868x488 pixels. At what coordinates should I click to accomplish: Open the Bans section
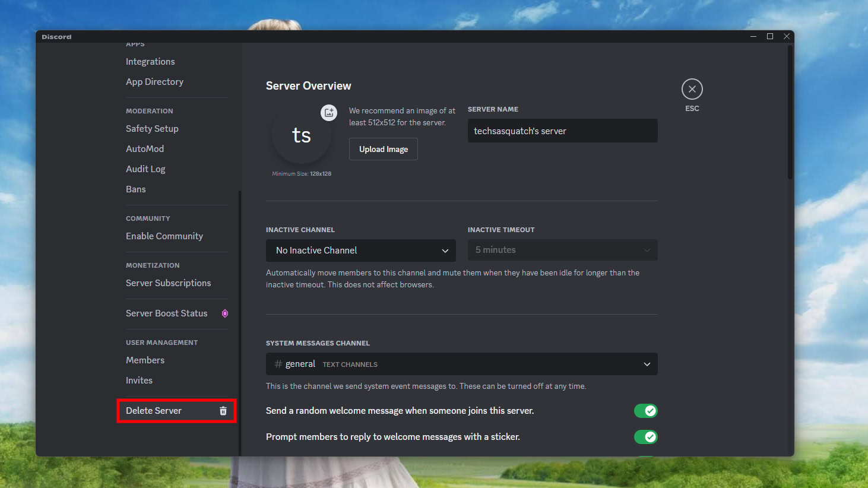136,189
